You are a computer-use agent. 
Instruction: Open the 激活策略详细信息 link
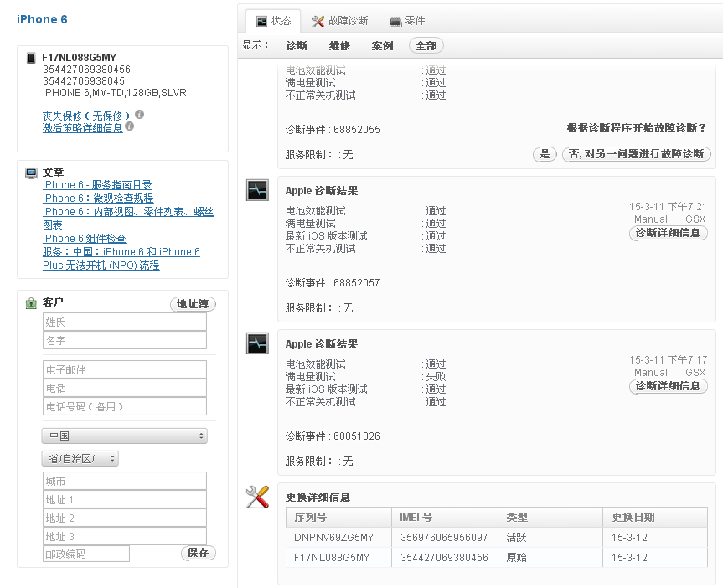coord(83,128)
